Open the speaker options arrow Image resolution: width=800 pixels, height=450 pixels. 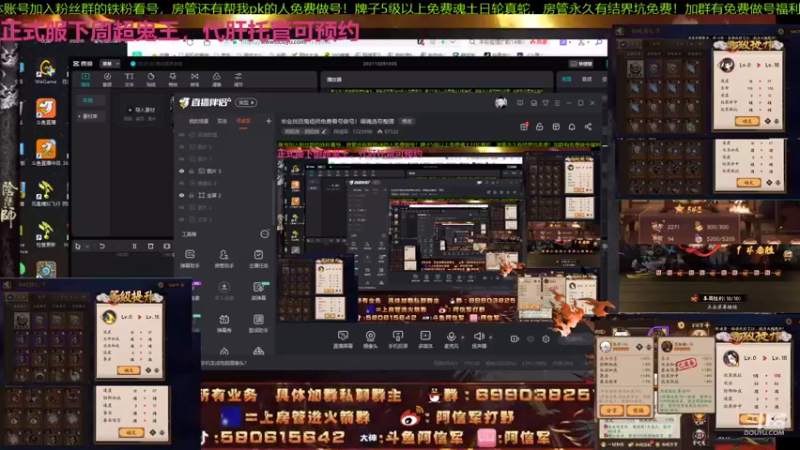490,337
